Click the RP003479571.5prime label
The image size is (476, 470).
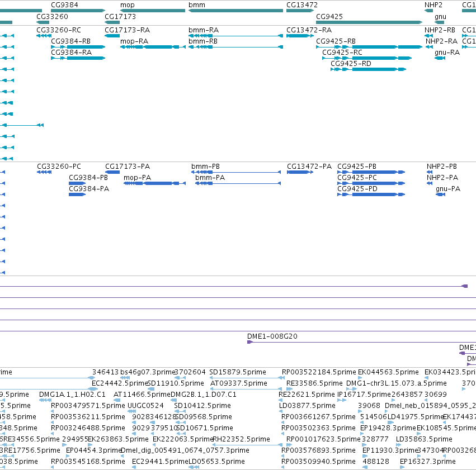click(x=88, y=406)
